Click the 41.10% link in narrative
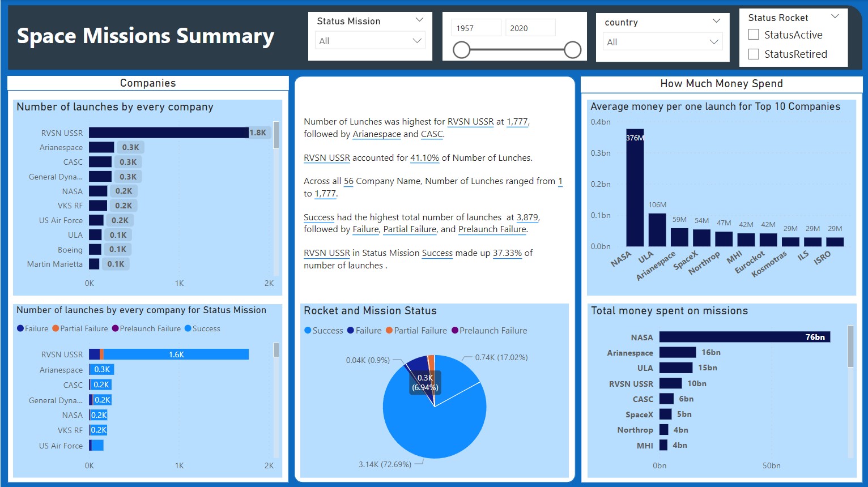Viewport: 868px width, 487px height. pyautogui.click(x=425, y=158)
